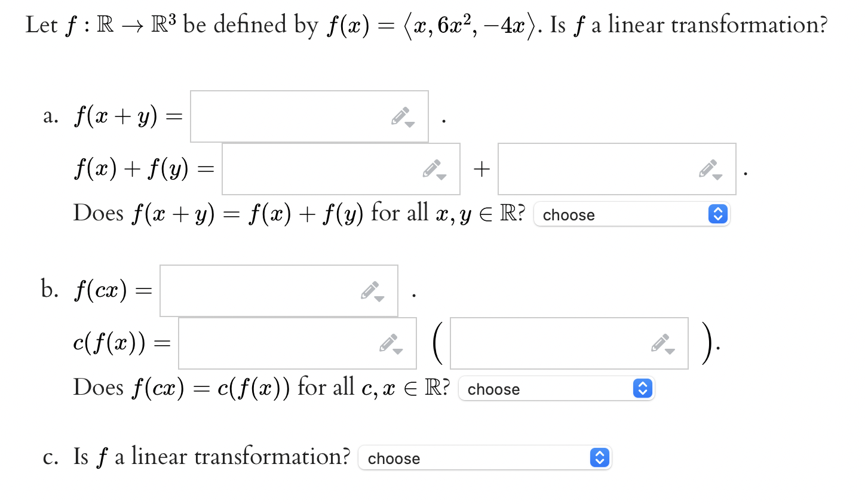Click the chevron icon on part c choose selector
This screenshot has height=504, width=865.
pyautogui.click(x=599, y=457)
